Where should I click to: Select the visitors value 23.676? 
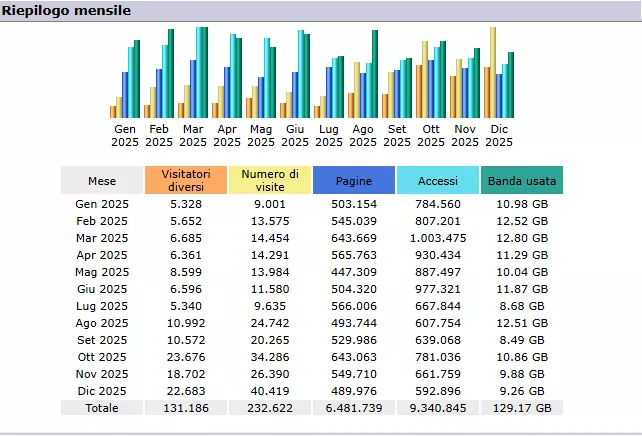pos(186,357)
